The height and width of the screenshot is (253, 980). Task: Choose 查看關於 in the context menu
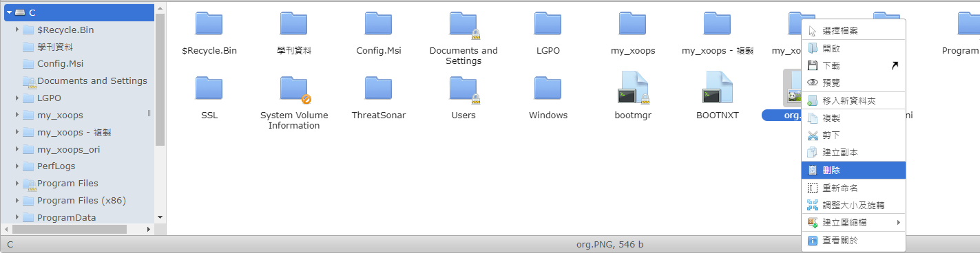[x=853, y=241]
